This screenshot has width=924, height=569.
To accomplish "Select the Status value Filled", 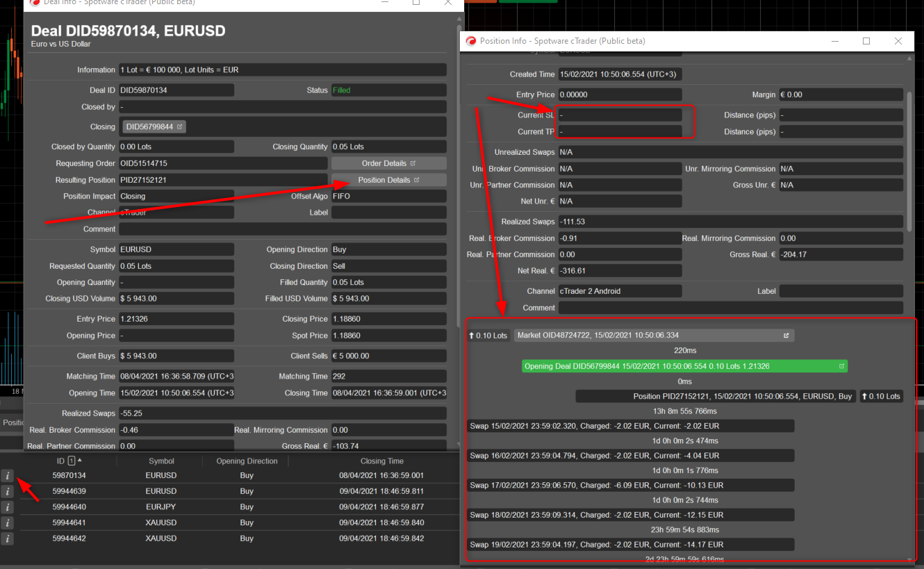I will click(x=389, y=90).
